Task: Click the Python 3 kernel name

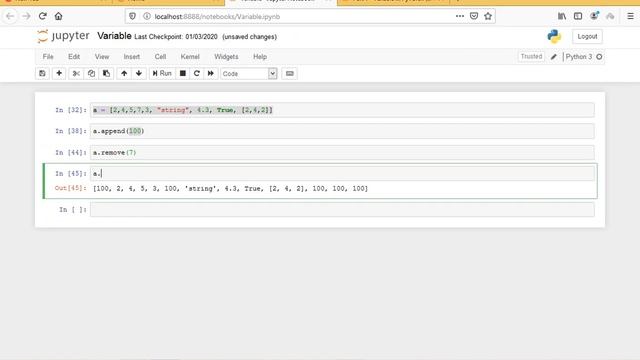Action: (578, 57)
